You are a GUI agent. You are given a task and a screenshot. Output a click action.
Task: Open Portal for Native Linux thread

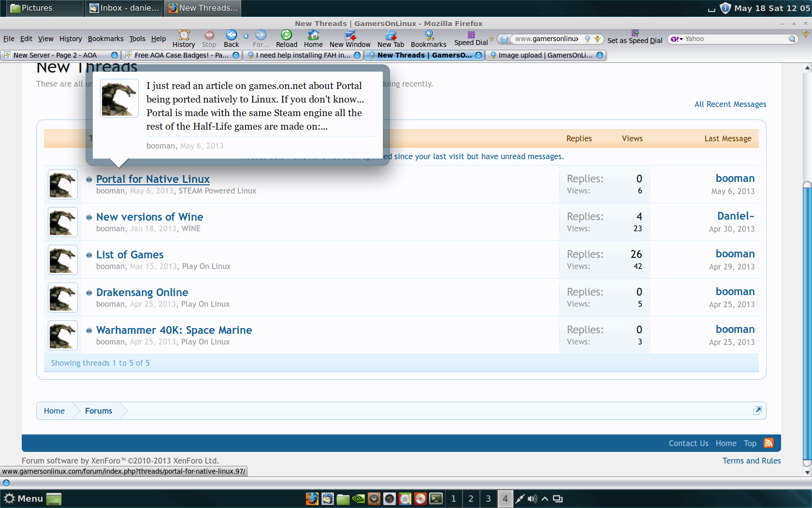[153, 179]
